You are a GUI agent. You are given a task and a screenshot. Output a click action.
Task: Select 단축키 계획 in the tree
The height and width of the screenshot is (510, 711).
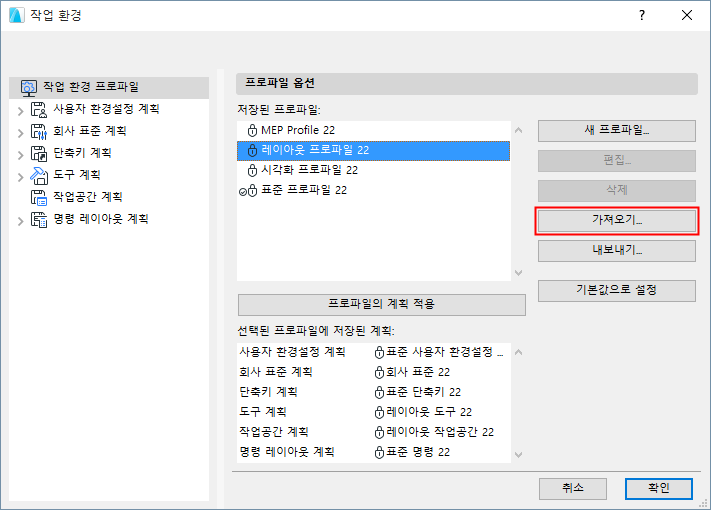point(82,153)
